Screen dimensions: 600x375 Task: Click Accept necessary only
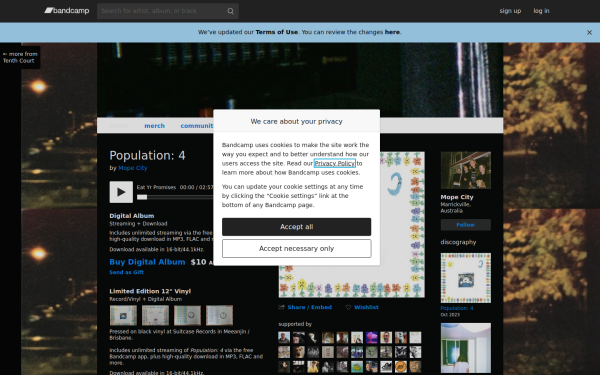(297, 249)
